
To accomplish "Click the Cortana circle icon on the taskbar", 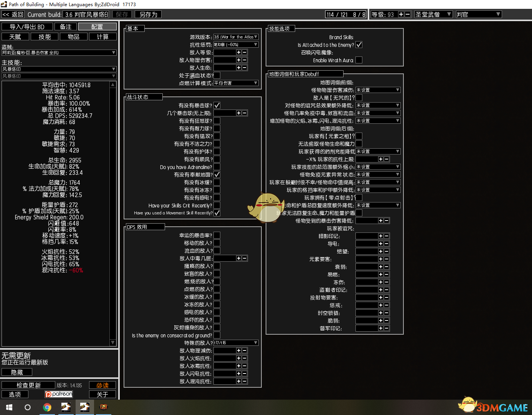I will click(x=28, y=407).
